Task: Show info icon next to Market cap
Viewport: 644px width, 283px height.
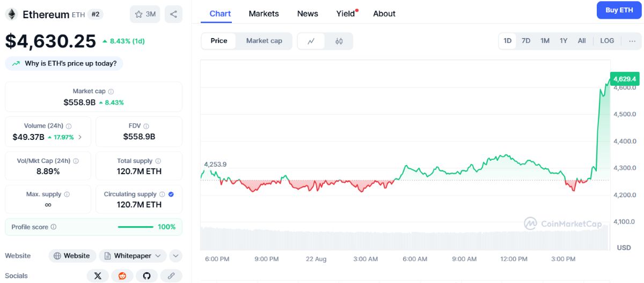Action: tap(111, 92)
